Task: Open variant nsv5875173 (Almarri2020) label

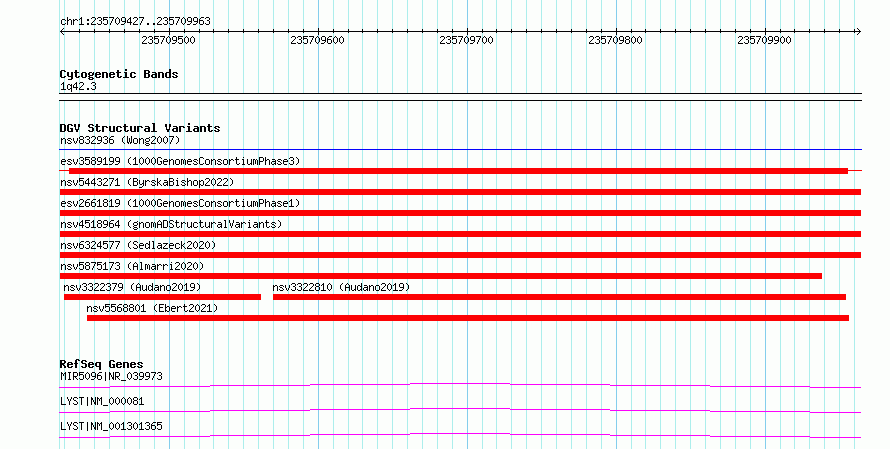Action: (x=132, y=266)
